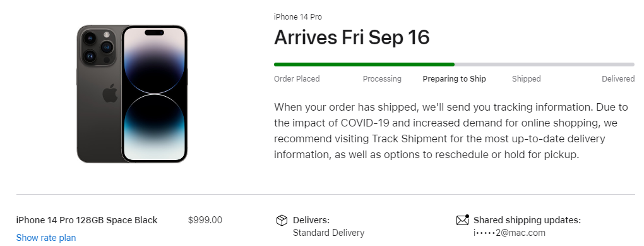Click the green filled portion of progress bar
This screenshot has height=246, width=644.
pos(364,65)
